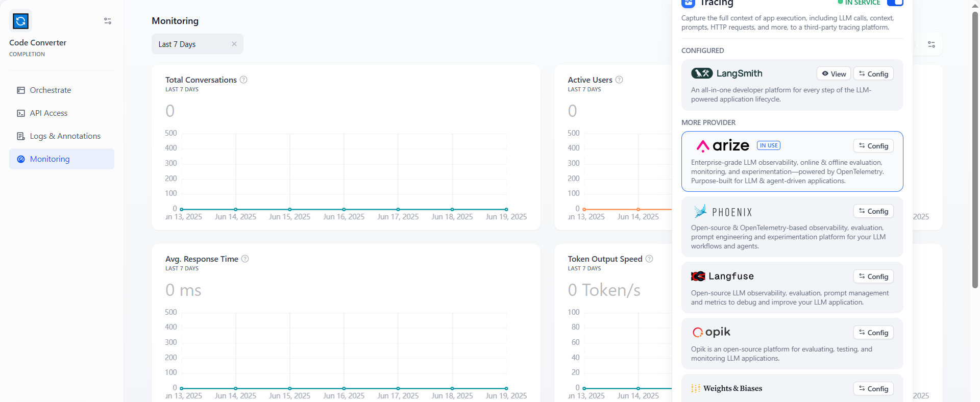The image size is (980, 402).
Task: Open the Orchestrate page
Action: (50, 90)
